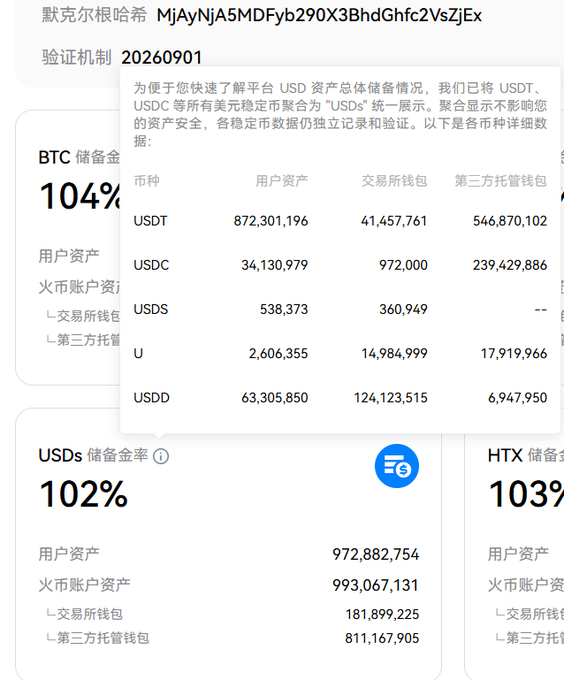This screenshot has width=564, height=680.
Task: Click USDT exchange wallet value 41,457,761
Action: (x=394, y=221)
